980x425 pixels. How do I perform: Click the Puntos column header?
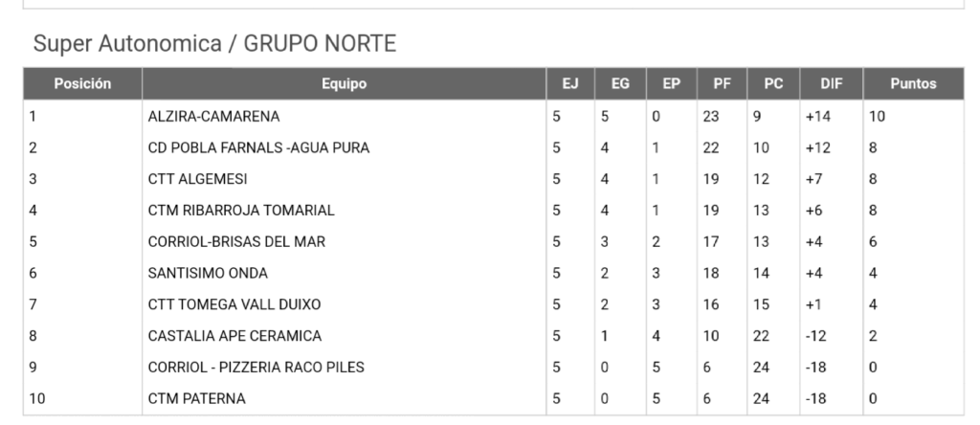pos(913,83)
